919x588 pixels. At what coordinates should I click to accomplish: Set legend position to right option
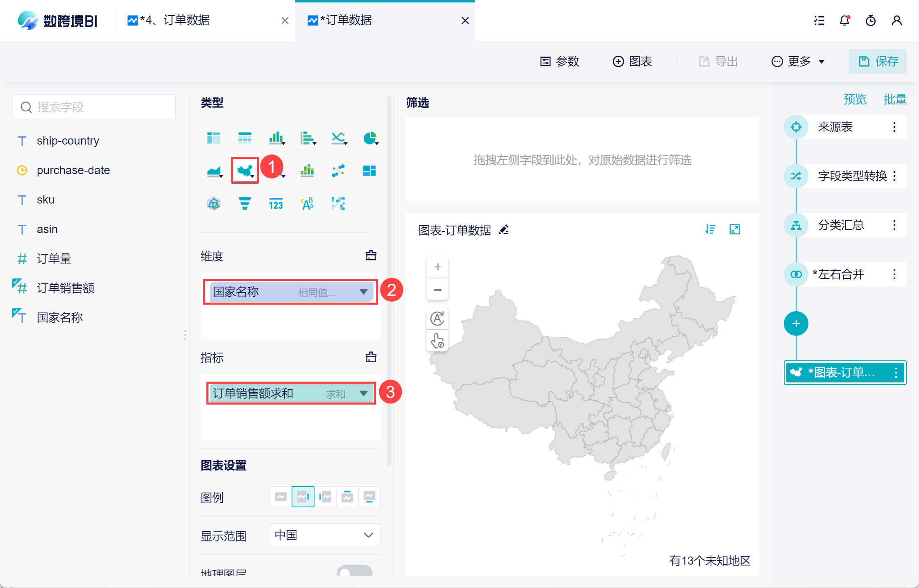(303, 497)
